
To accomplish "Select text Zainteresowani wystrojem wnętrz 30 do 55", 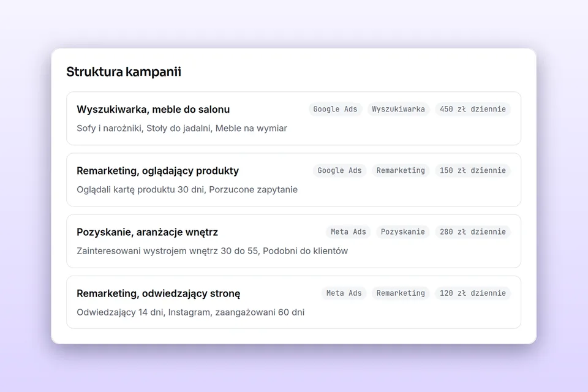I will pos(167,251).
